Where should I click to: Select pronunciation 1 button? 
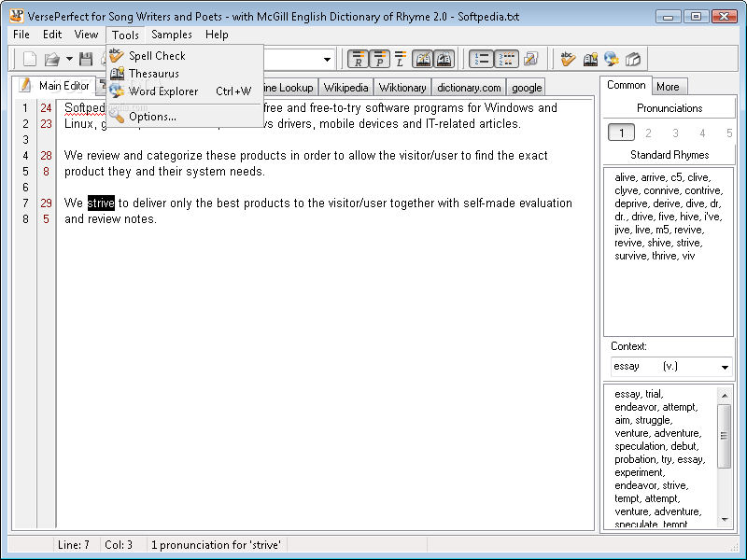tap(621, 133)
